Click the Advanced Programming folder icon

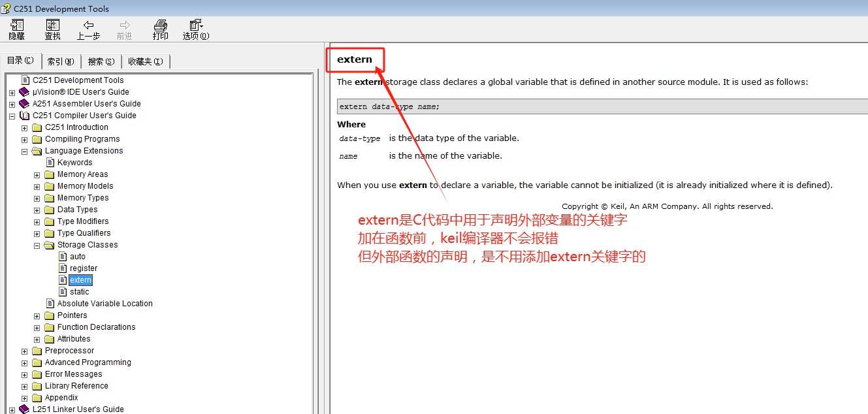pos(37,362)
